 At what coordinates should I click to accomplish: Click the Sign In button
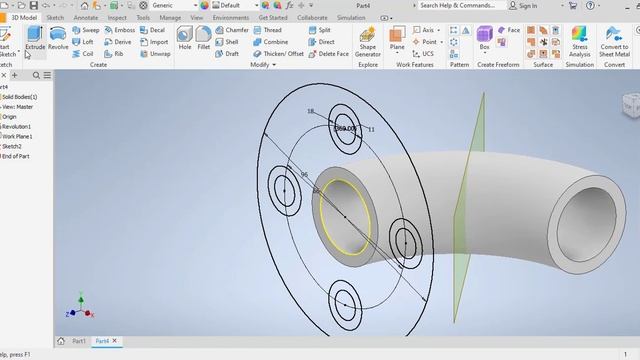pos(523,6)
